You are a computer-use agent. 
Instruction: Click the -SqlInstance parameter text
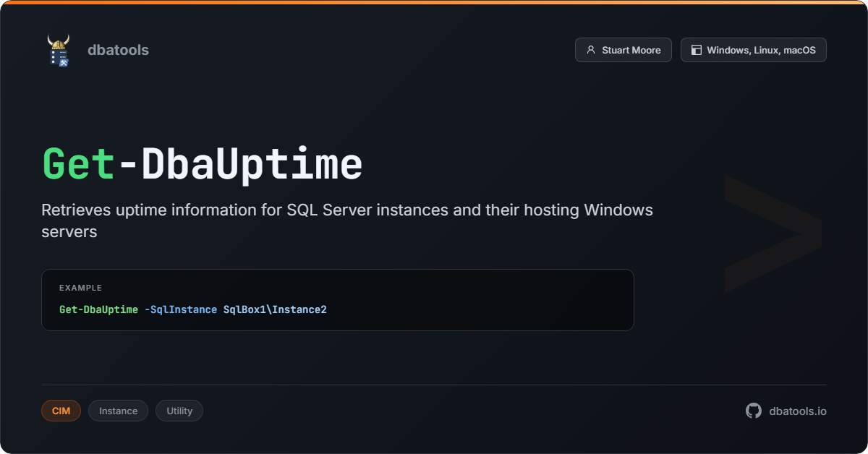tap(181, 309)
